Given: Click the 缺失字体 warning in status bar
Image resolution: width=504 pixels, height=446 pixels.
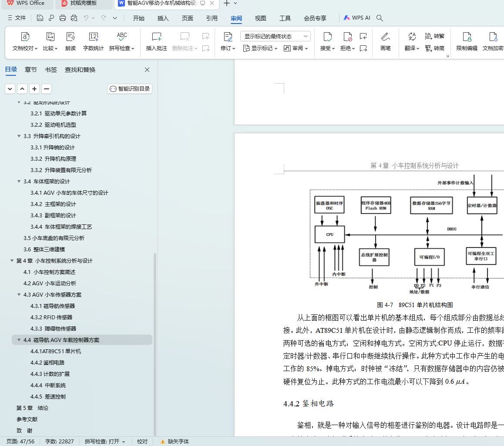Looking at the screenshot, I should (175, 442).
